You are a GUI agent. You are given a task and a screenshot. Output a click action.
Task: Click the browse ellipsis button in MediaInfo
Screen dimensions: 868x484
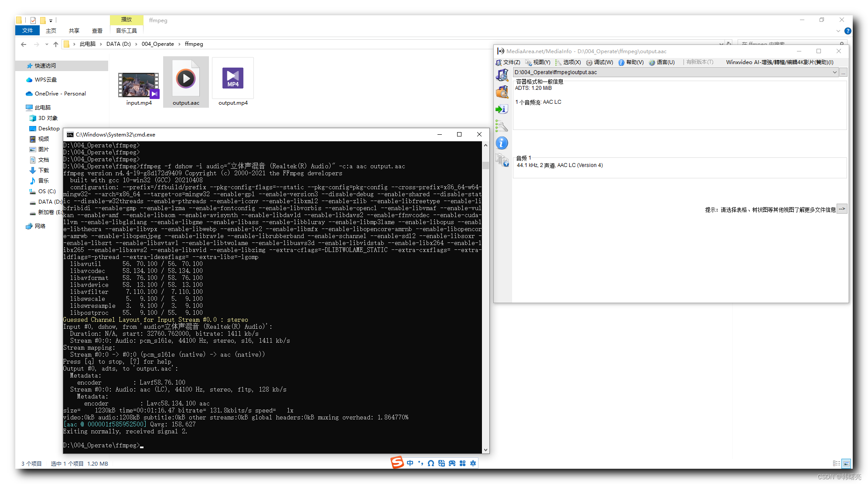tap(844, 72)
